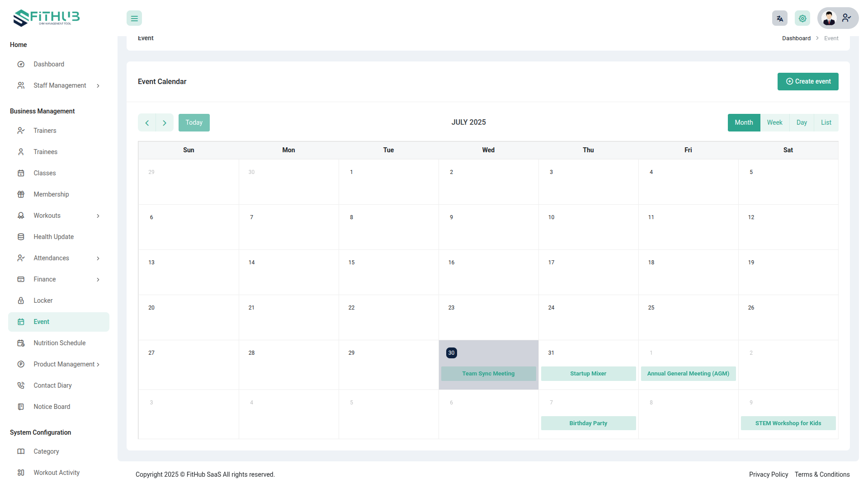This screenshot has height=488, width=868.
Task: Open the settings gear icon
Action: pos(802,19)
